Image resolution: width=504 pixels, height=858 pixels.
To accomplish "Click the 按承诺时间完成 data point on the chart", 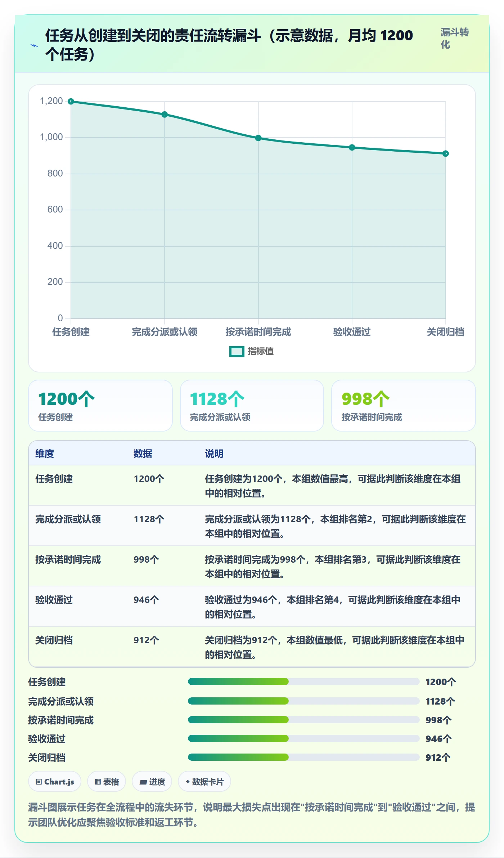I will (x=258, y=138).
